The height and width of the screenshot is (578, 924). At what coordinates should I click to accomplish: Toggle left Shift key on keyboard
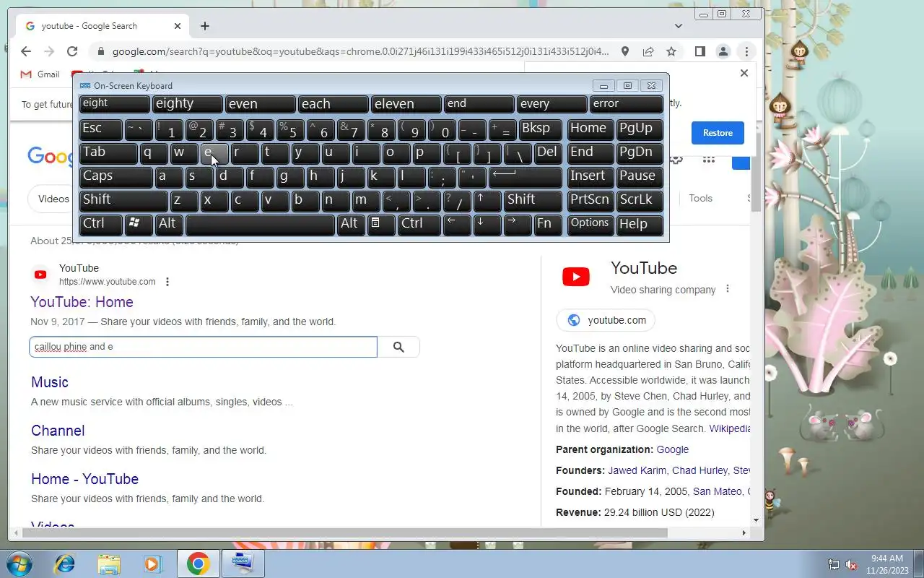tap(123, 200)
